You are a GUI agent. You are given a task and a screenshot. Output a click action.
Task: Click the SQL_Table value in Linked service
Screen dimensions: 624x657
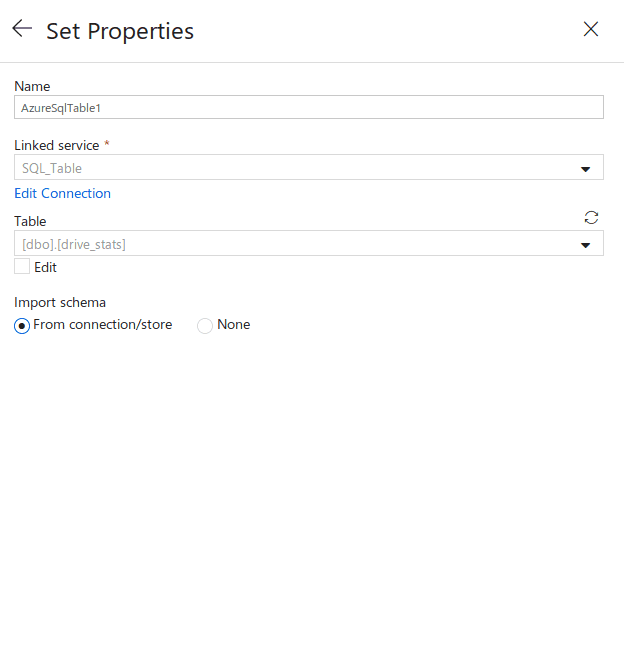pos(52,168)
